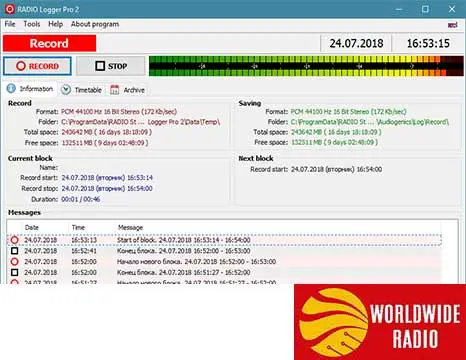Click the Saving format PCM 44100 Hz value
This screenshot has width=466, height=360.
pos(349,112)
